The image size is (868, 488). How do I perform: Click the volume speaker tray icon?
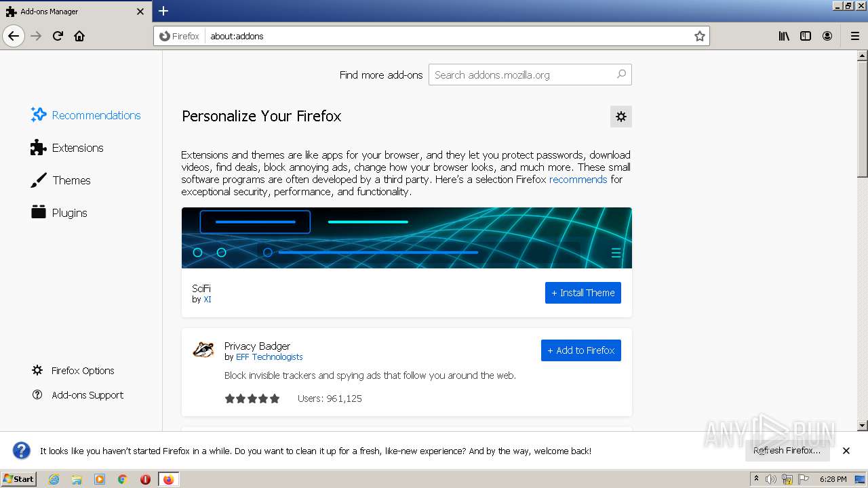[x=772, y=479]
